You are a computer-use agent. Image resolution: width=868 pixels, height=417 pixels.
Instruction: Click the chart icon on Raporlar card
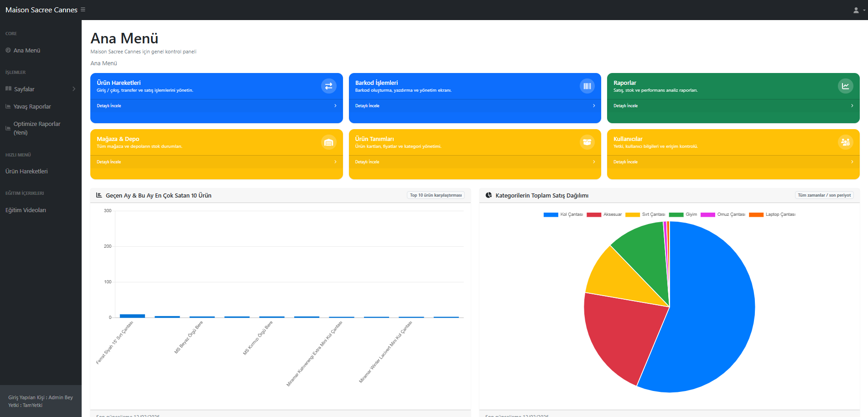tap(845, 86)
